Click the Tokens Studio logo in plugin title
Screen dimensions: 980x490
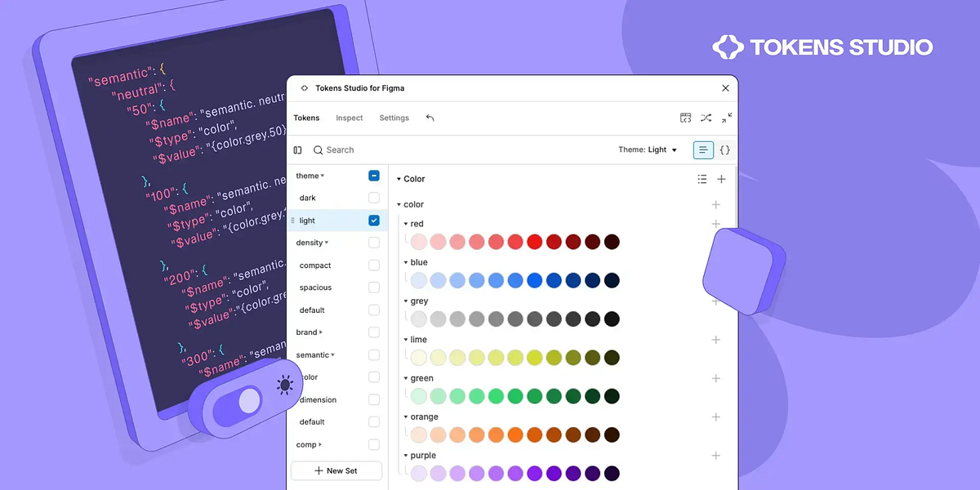click(305, 88)
